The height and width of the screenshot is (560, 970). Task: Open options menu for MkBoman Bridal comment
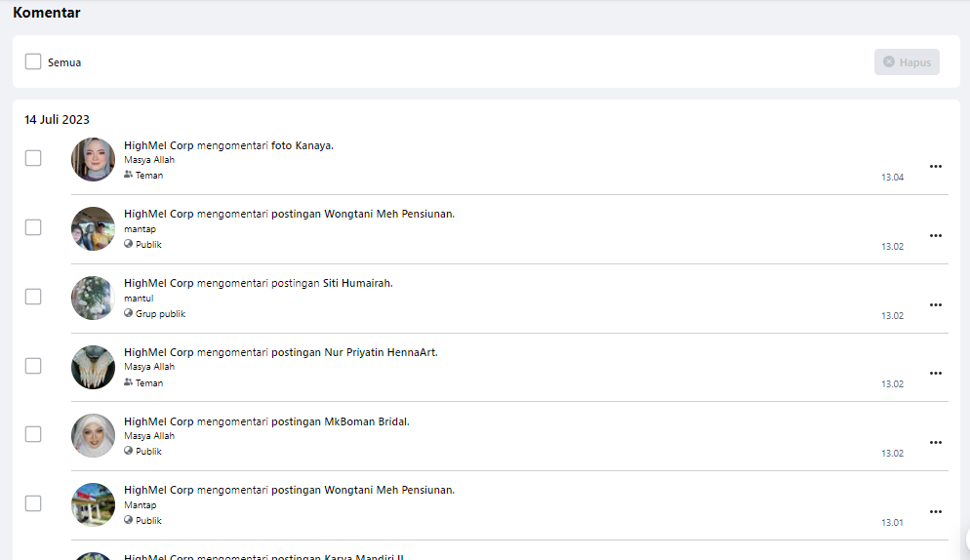click(x=935, y=443)
